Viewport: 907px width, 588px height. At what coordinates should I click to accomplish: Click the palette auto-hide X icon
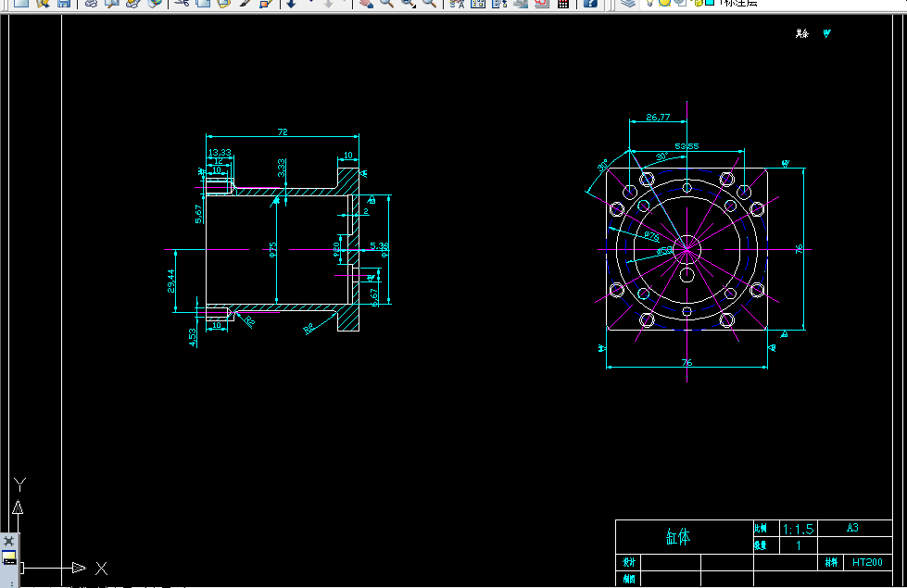coord(8,541)
